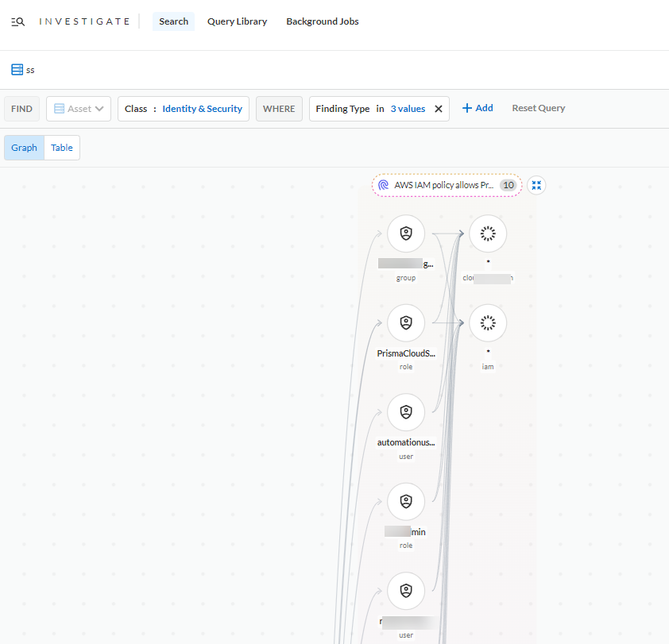The image size is (669, 644).
Task: Click the 'iam' node type label
Action: coord(488,367)
